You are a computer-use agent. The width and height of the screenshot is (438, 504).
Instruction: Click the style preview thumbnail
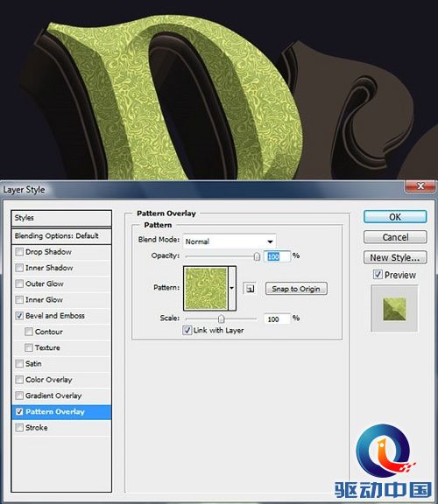[394, 309]
